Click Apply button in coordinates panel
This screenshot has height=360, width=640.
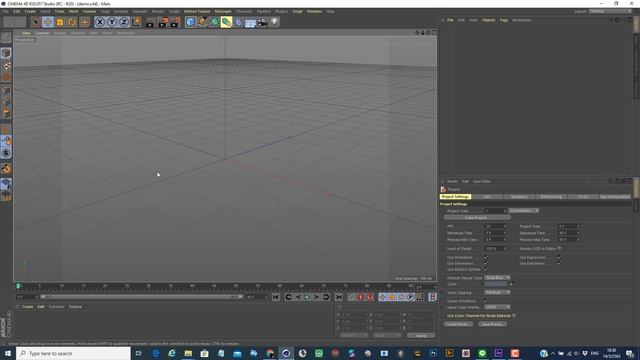pyautogui.click(x=421, y=336)
